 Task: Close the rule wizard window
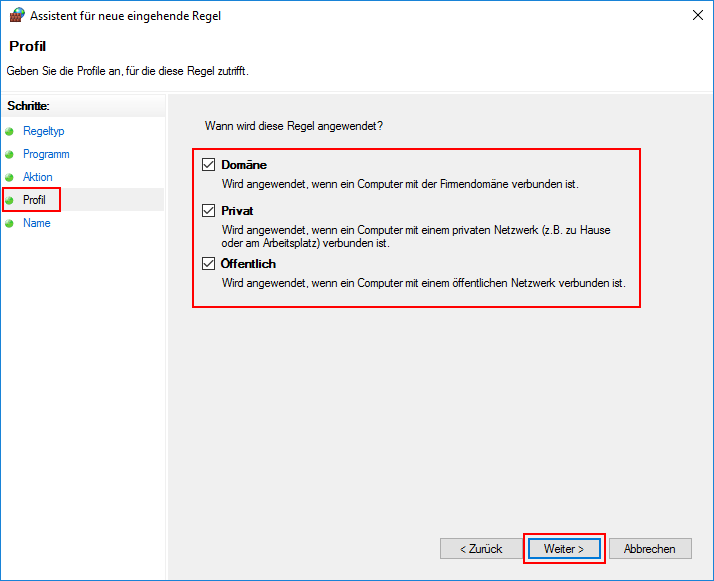click(x=694, y=16)
